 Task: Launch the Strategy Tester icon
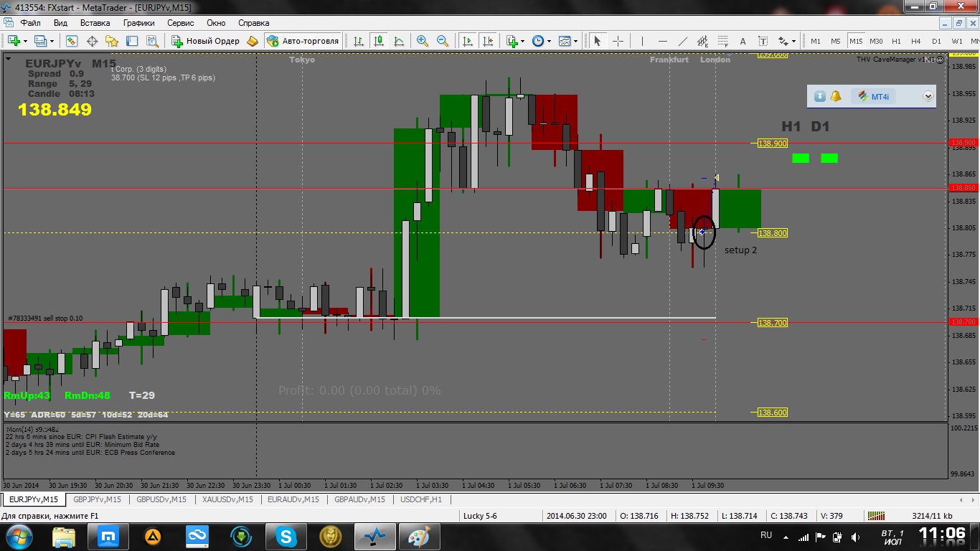tap(151, 41)
